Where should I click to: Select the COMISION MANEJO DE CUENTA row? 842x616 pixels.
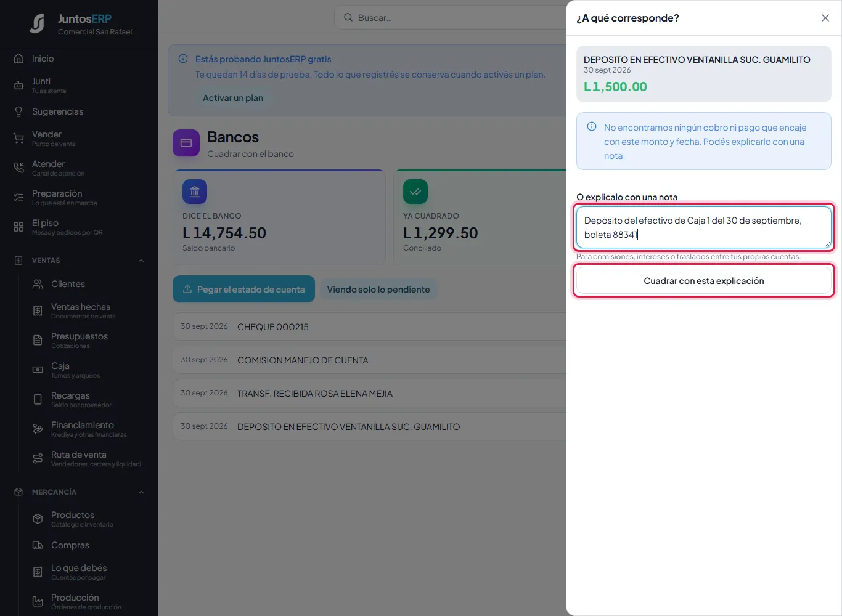coord(370,360)
